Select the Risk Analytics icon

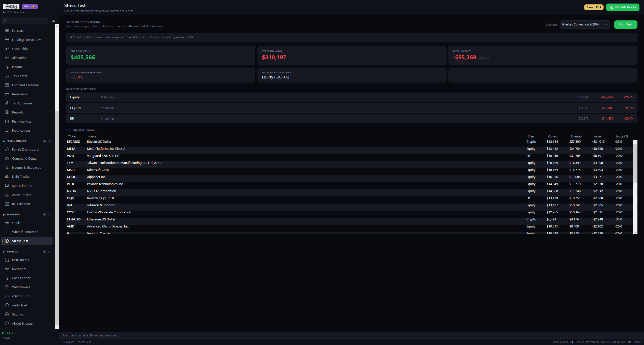(7, 121)
